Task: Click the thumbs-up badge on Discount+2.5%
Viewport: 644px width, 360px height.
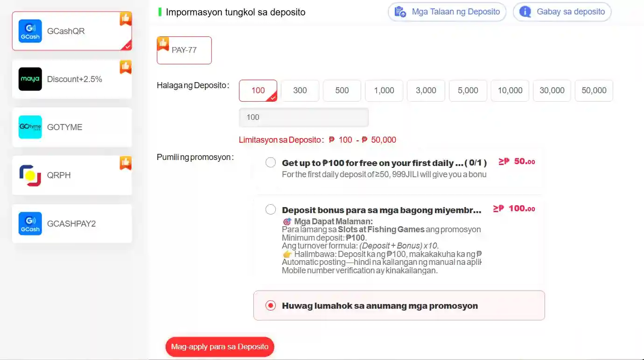Action: click(x=125, y=67)
